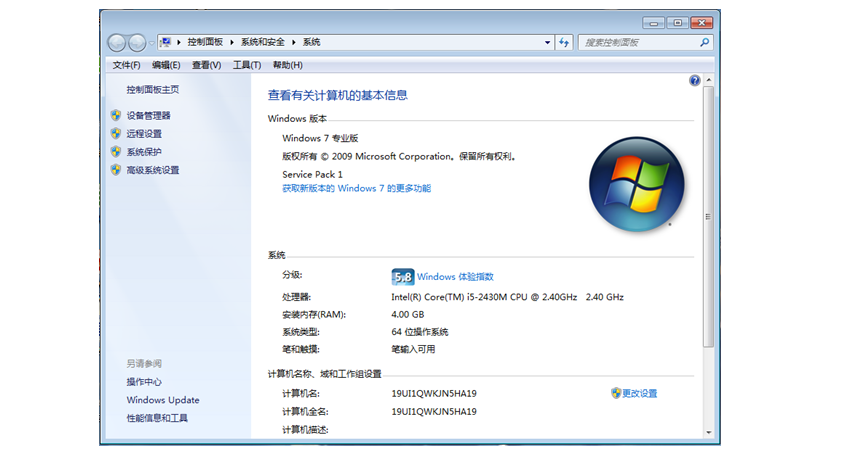Go to 控制面板主页
This screenshot has height=450, width=847.
153,90
